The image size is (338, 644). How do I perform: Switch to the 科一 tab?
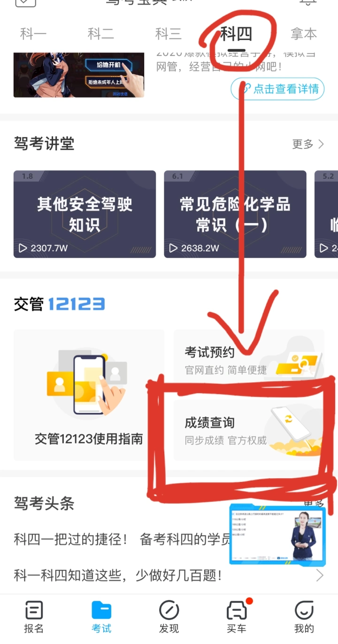tap(33, 34)
